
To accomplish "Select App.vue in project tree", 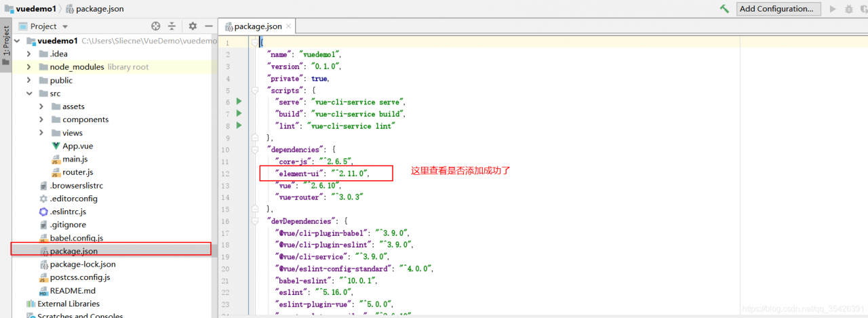I will 78,146.
